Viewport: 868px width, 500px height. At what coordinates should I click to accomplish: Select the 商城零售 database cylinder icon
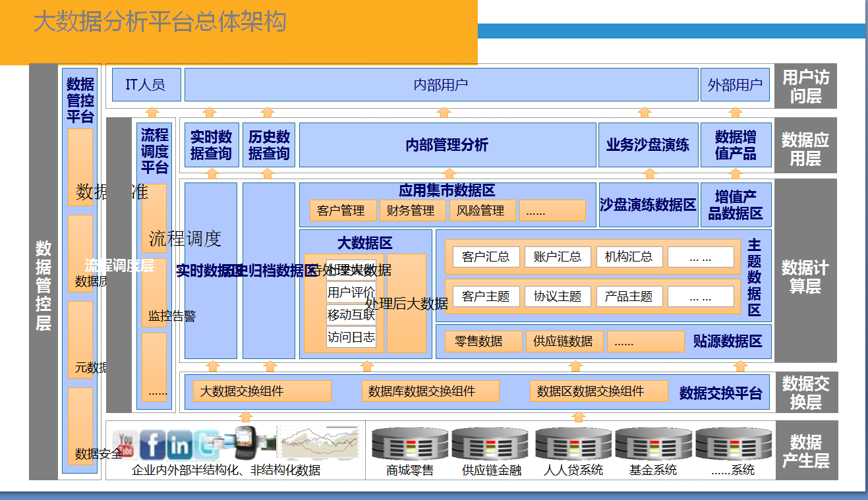pyautogui.click(x=409, y=444)
